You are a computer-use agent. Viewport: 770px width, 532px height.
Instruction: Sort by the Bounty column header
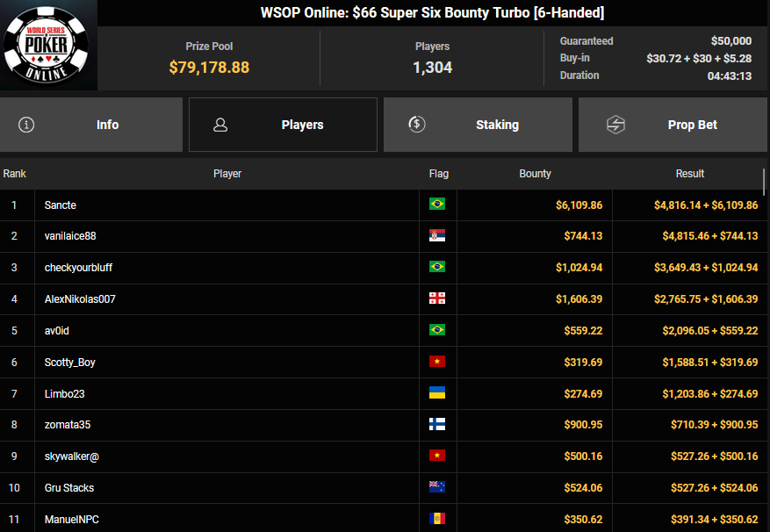[535, 174]
